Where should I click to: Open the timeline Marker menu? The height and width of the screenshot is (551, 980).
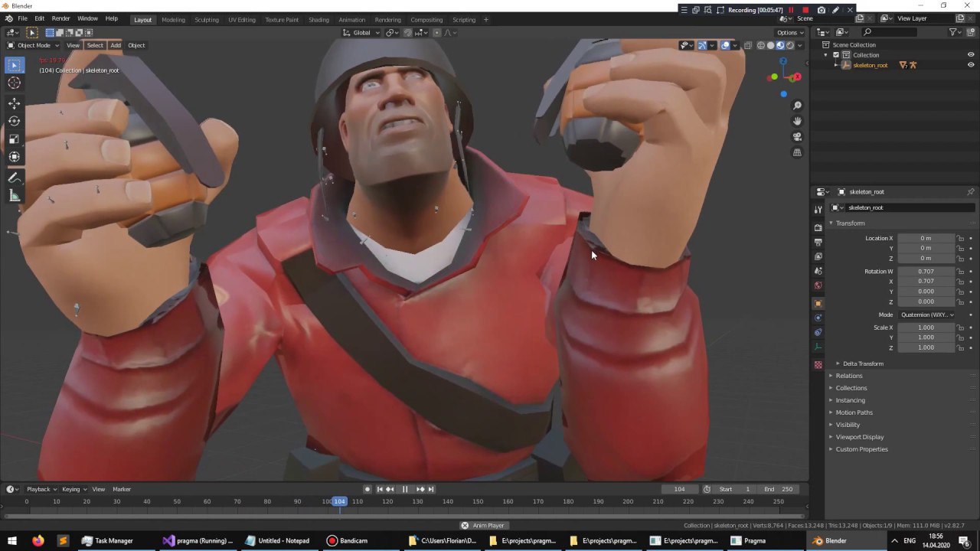(x=122, y=489)
